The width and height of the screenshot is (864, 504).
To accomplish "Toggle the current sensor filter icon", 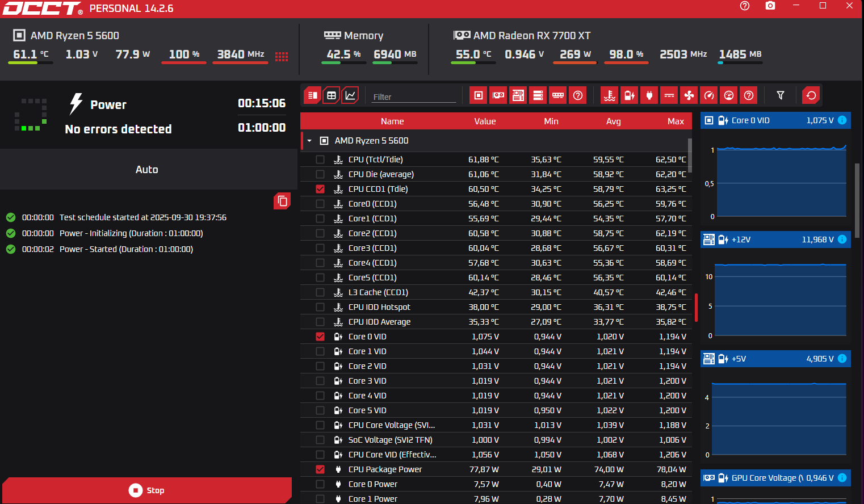I will coord(669,95).
